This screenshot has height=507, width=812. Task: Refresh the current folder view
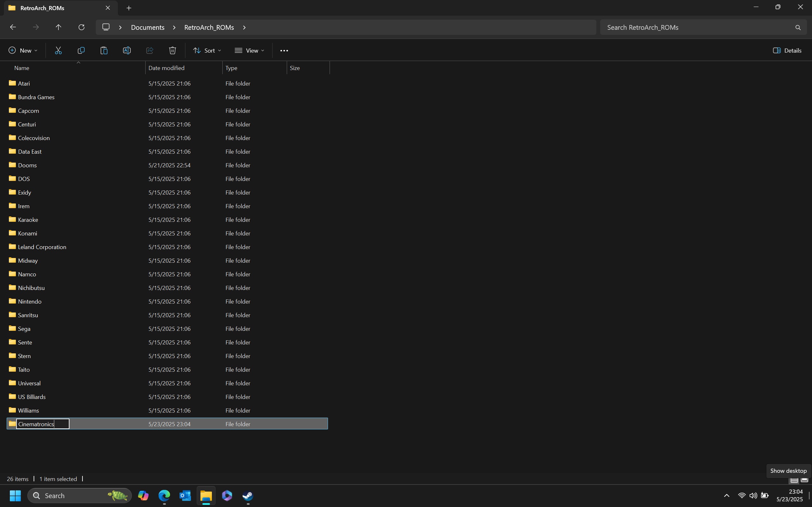click(81, 27)
